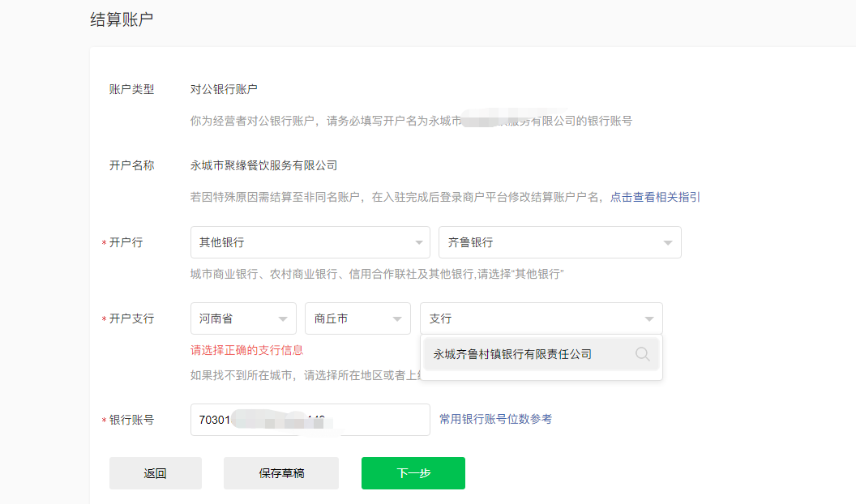Click the green 下一步 button

[x=413, y=473]
